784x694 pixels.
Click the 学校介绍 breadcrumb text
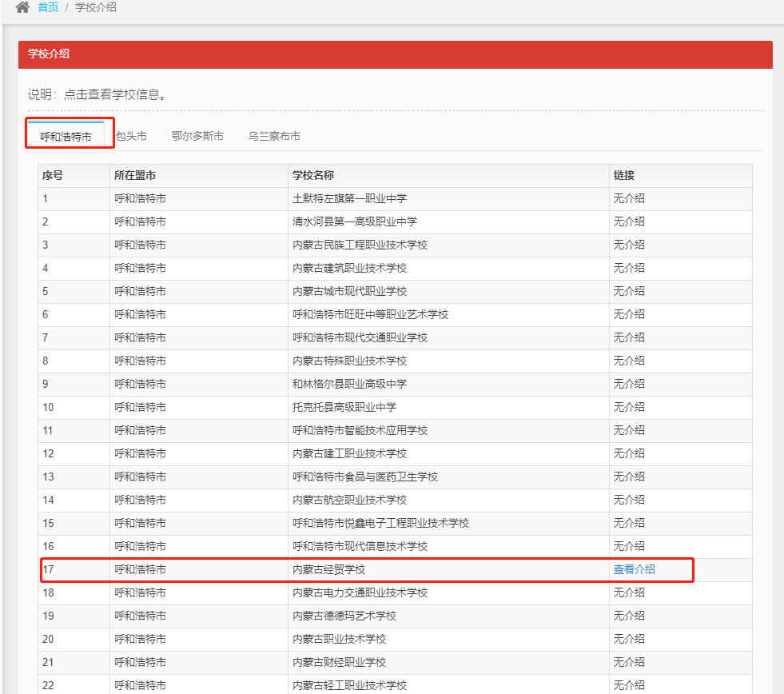point(95,7)
